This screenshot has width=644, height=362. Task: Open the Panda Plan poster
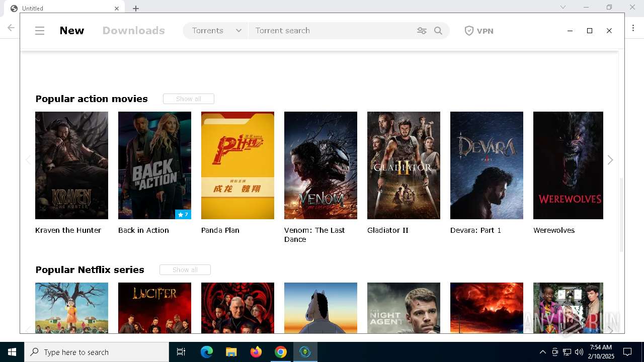pyautogui.click(x=237, y=165)
